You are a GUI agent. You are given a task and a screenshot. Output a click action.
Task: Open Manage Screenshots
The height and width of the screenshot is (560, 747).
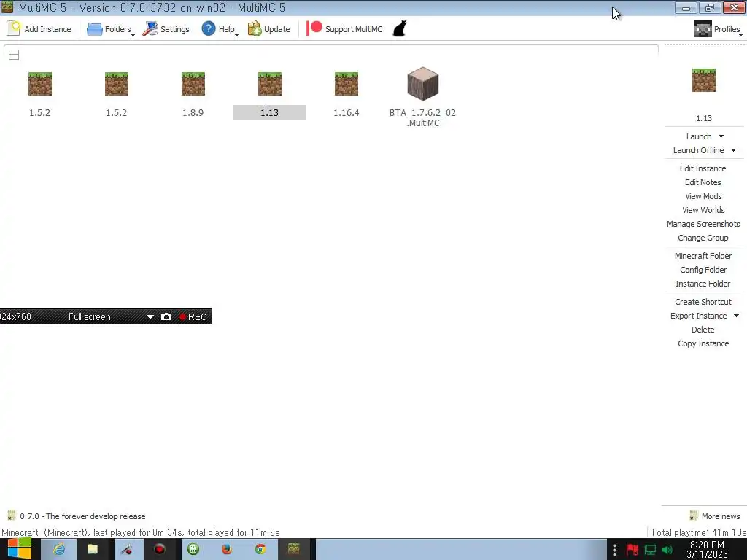pyautogui.click(x=703, y=224)
